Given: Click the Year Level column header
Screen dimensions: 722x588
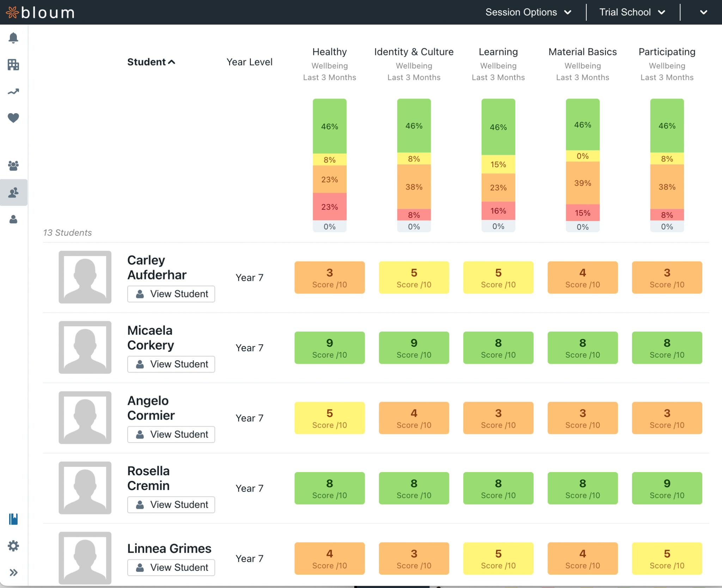Looking at the screenshot, I should 249,62.
